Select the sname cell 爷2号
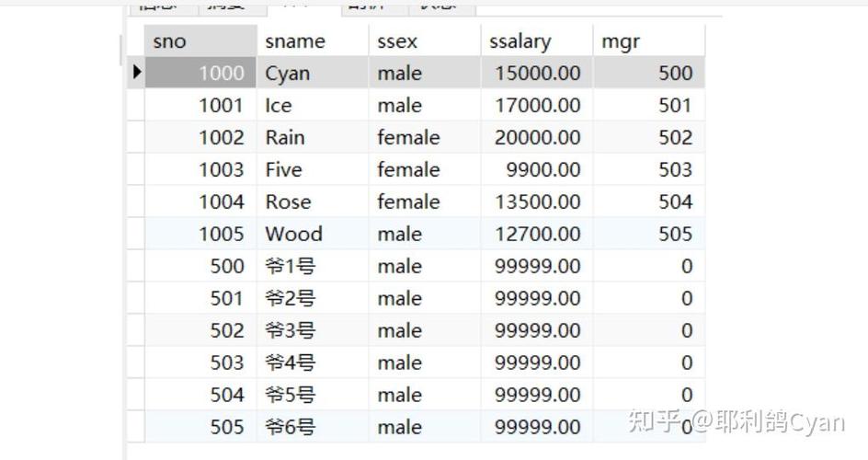The height and width of the screenshot is (460, 868). click(x=313, y=298)
